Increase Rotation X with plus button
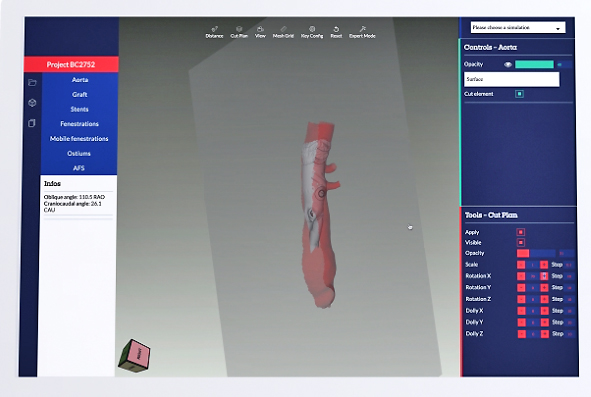 pos(544,276)
